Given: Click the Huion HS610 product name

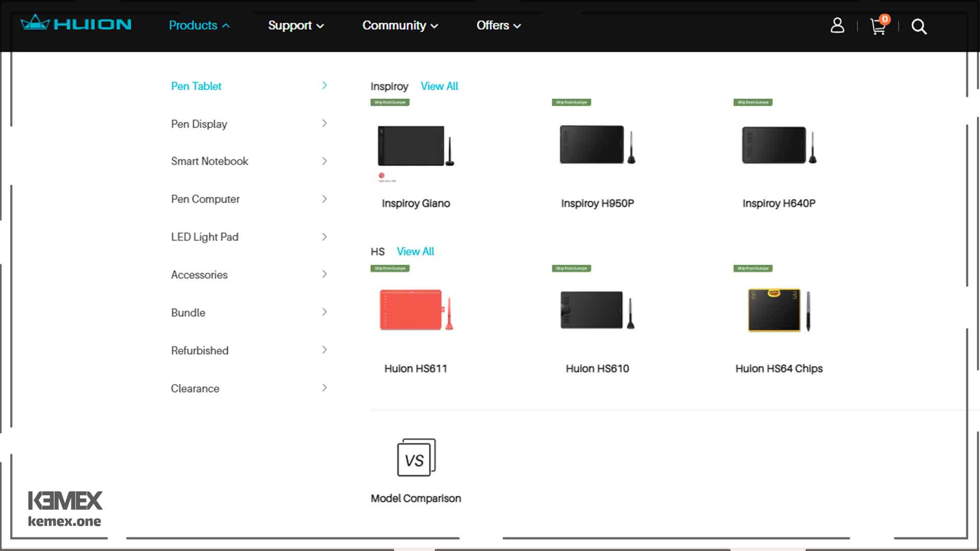Looking at the screenshot, I should click(x=597, y=369).
